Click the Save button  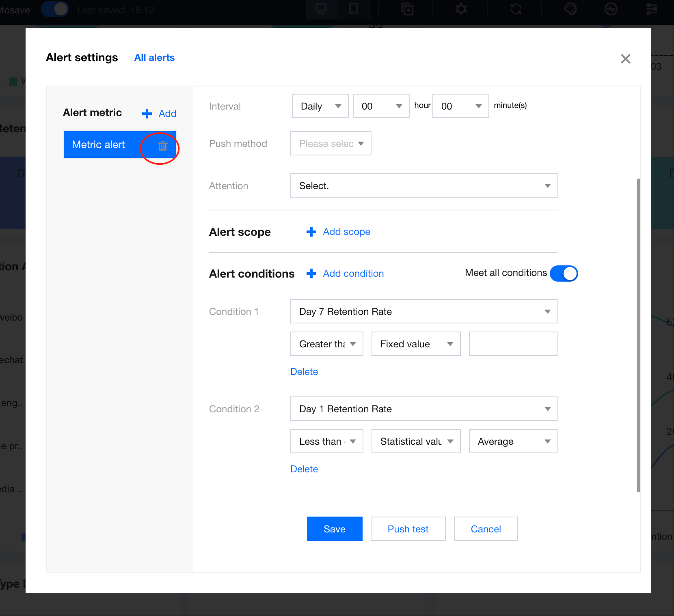[x=335, y=529]
